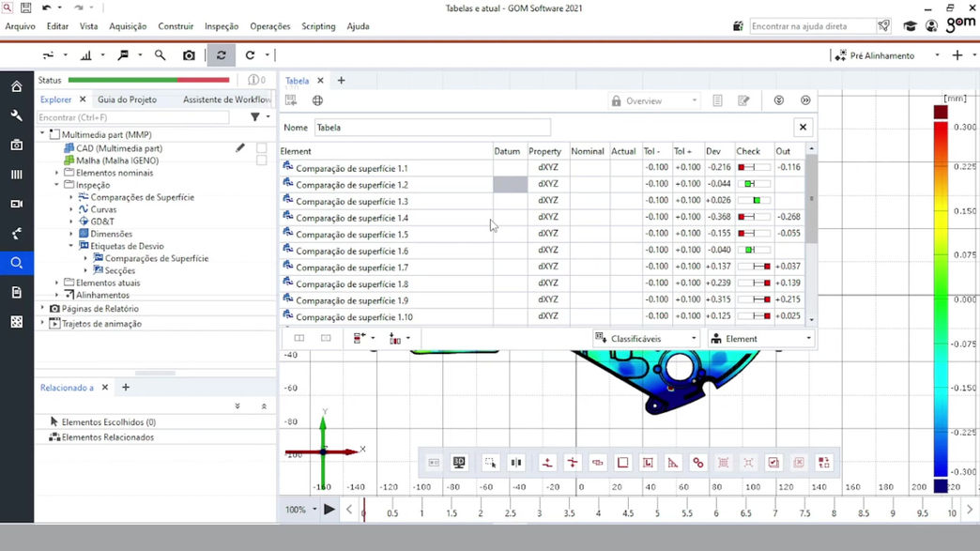The image size is (980, 551).
Task: Open the Scripting menu
Action: point(318,26)
